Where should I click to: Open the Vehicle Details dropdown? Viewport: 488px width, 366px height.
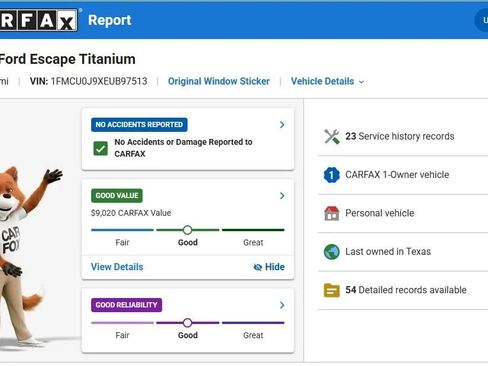(327, 81)
